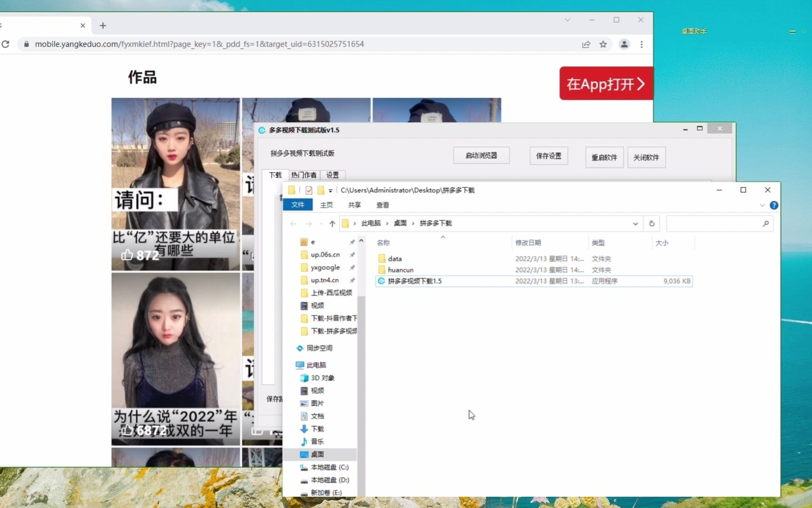Viewport: 812px width, 508px height.
Task: Open the 请问 video thumbnail with 872 likes
Action: 176,184
